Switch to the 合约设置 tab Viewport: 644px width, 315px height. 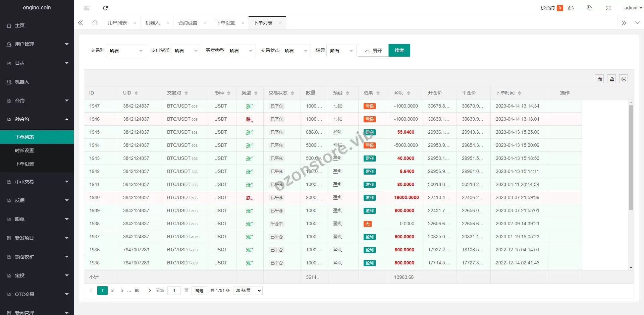click(188, 23)
